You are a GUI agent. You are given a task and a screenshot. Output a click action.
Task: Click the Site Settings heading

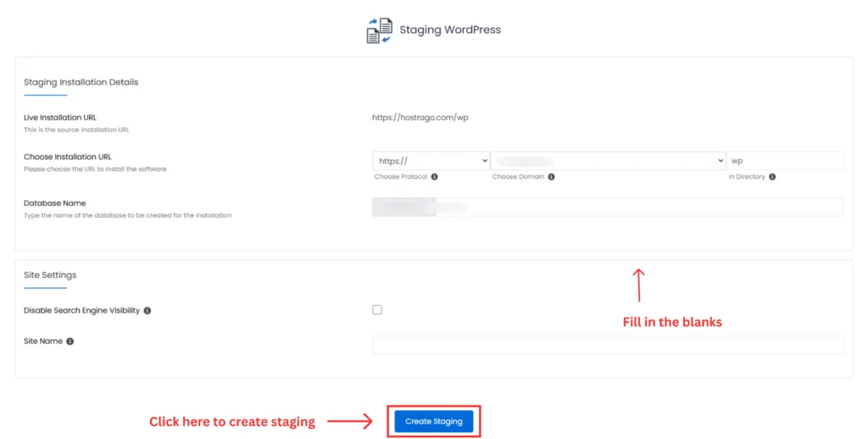point(50,275)
